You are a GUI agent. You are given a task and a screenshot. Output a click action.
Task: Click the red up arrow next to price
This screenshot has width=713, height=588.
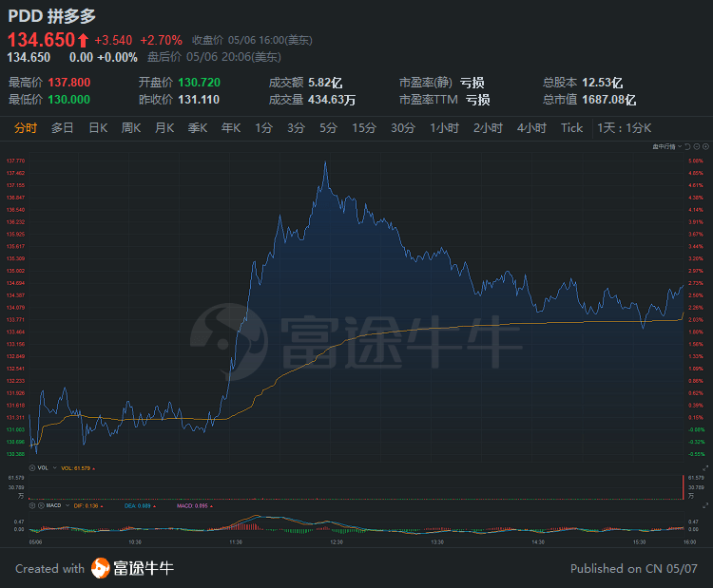click(x=83, y=40)
